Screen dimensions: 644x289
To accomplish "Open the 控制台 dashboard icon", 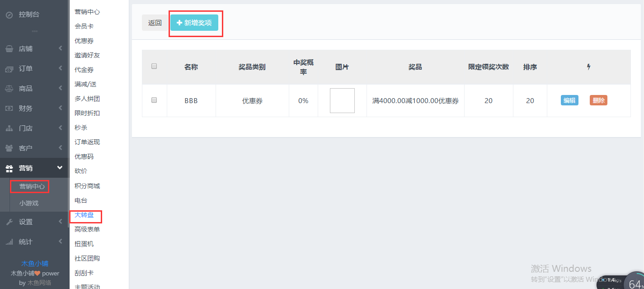I will coord(9,14).
